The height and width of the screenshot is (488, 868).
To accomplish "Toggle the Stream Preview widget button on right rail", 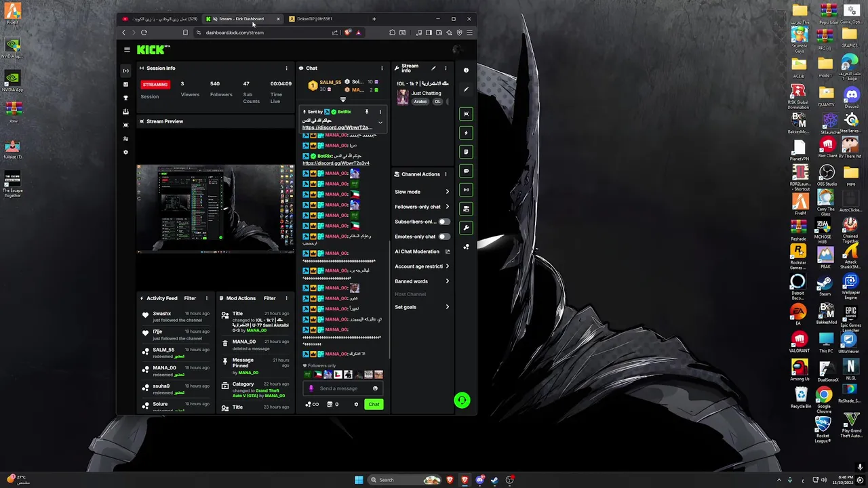I will [x=466, y=114].
